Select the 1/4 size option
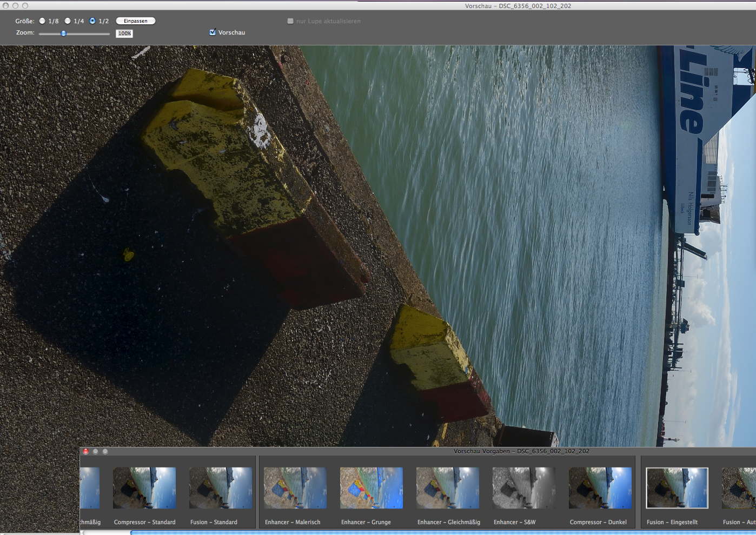756x535 pixels. tap(68, 21)
